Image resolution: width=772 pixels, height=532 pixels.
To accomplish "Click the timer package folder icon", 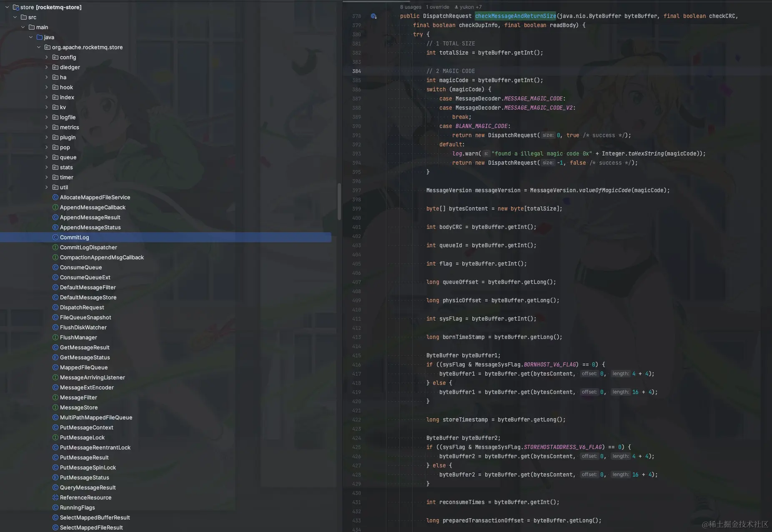I will (55, 177).
